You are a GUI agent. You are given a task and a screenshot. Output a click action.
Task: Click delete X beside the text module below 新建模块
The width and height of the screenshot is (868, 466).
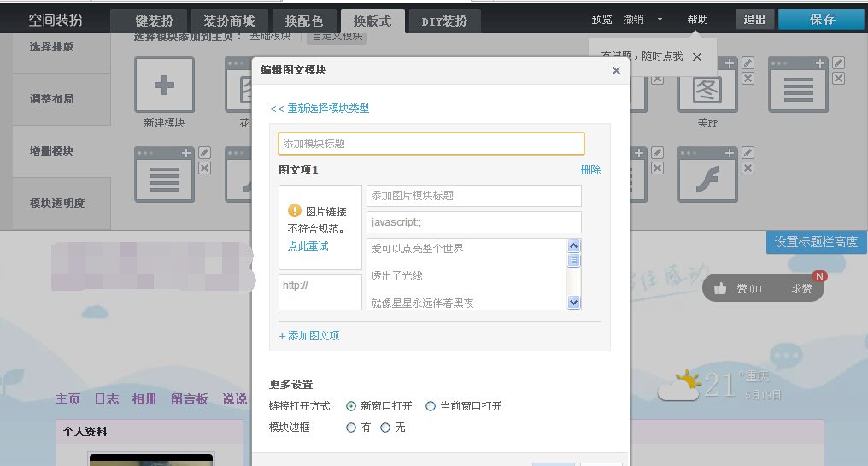[204, 168]
